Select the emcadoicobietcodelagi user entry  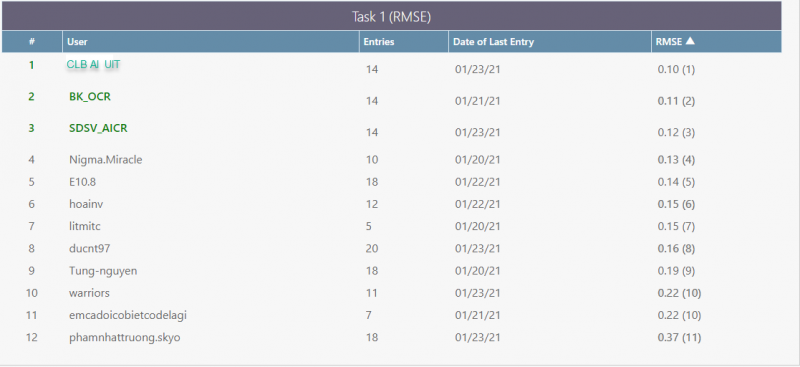click(x=128, y=315)
